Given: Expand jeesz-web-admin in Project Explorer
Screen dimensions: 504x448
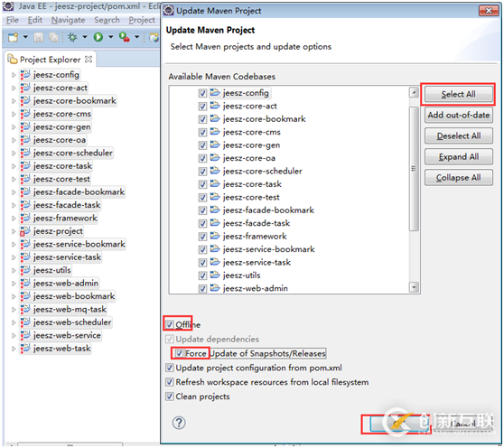Looking at the screenshot, I should click(x=14, y=284).
